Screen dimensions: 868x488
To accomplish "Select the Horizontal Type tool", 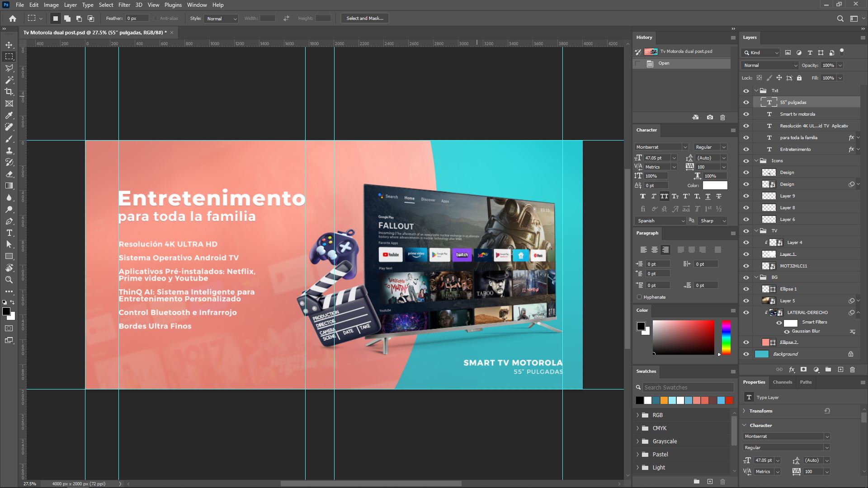I will [9, 233].
